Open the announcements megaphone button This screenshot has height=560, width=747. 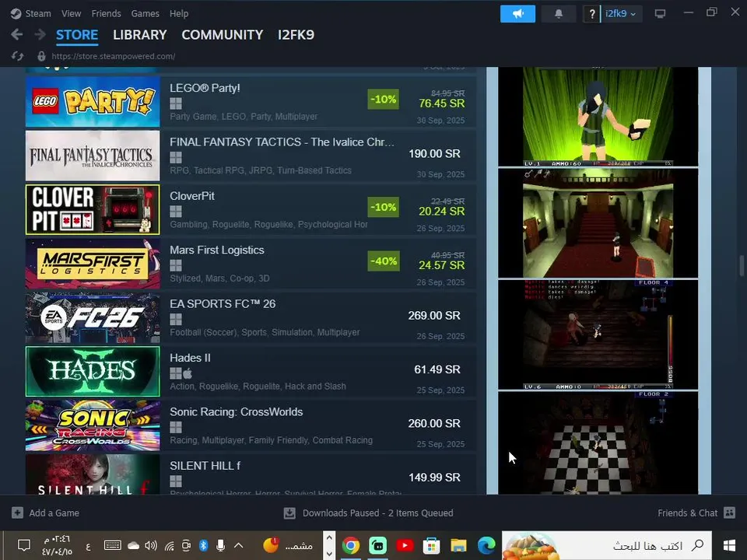tap(518, 14)
